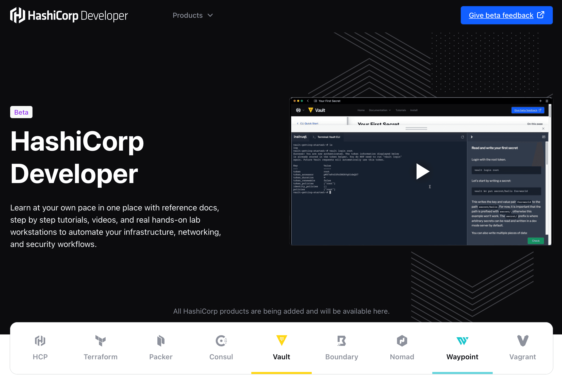Click the refresh icon in Instruqt terminal
Image resolution: width=562 pixels, height=392 pixels.
pos(462,137)
